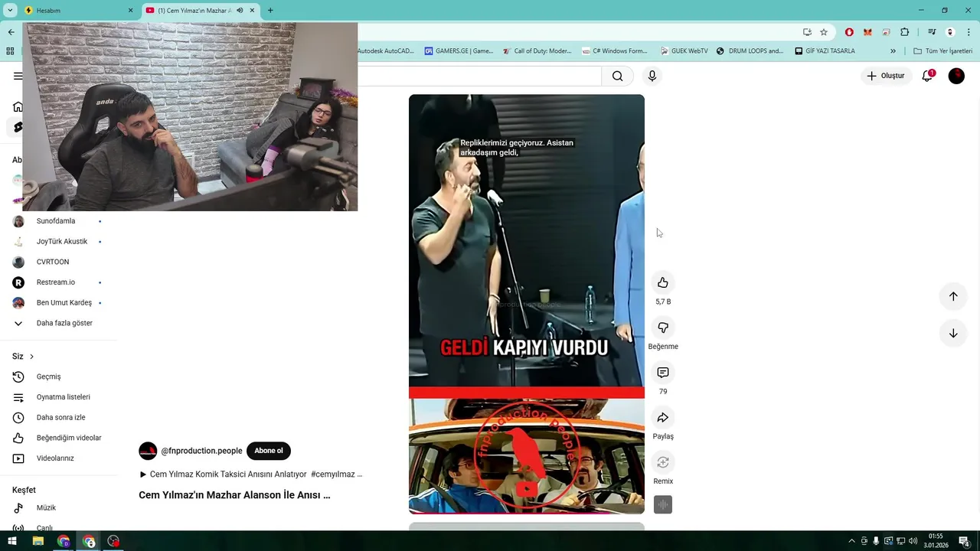Open the Extensions puzzle-piece menu
Screen dimensions: 980x551
coord(905,32)
